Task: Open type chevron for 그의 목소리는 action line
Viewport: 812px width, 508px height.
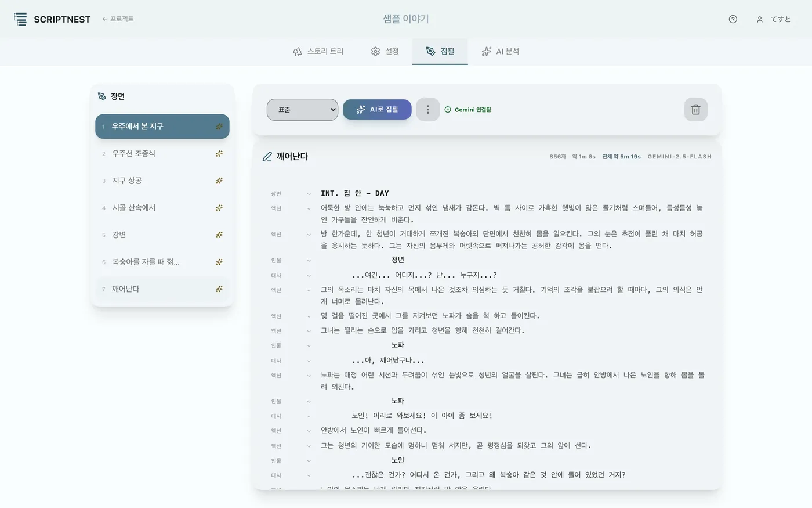Action: [x=309, y=290]
